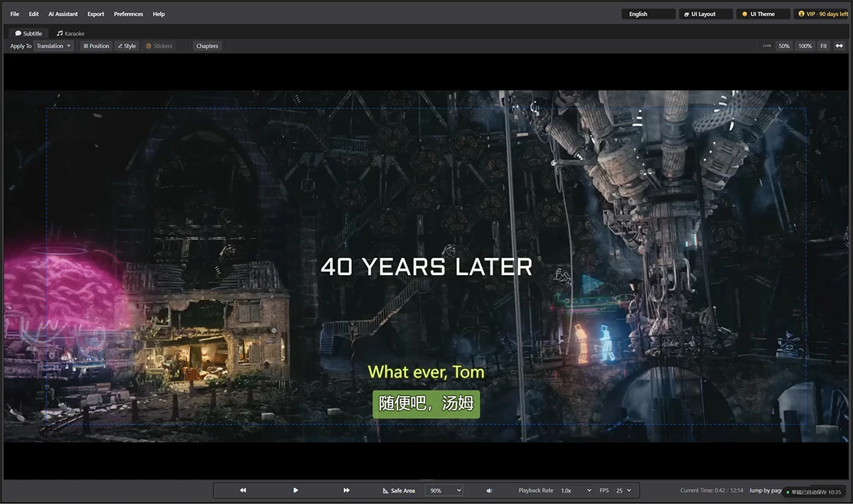
Task: Click the fast-forward playback button
Action: click(x=347, y=490)
